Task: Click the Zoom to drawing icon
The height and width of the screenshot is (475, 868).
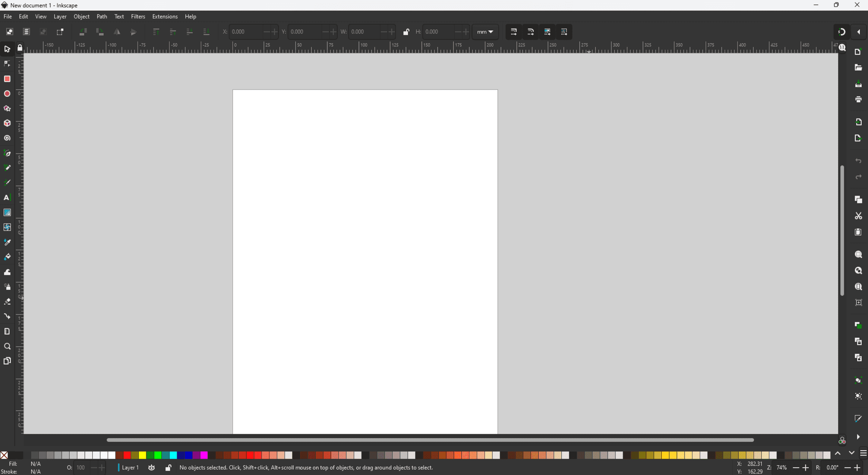Action: (x=858, y=271)
